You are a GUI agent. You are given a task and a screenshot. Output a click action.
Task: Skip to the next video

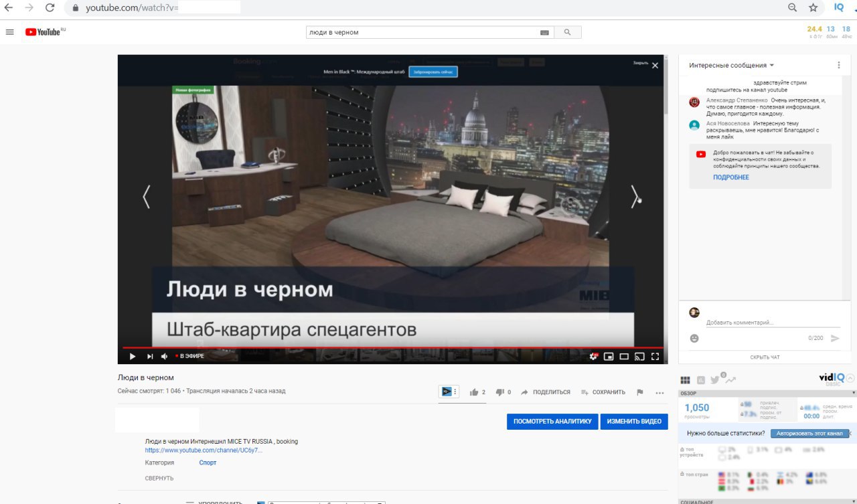click(149, 356)
